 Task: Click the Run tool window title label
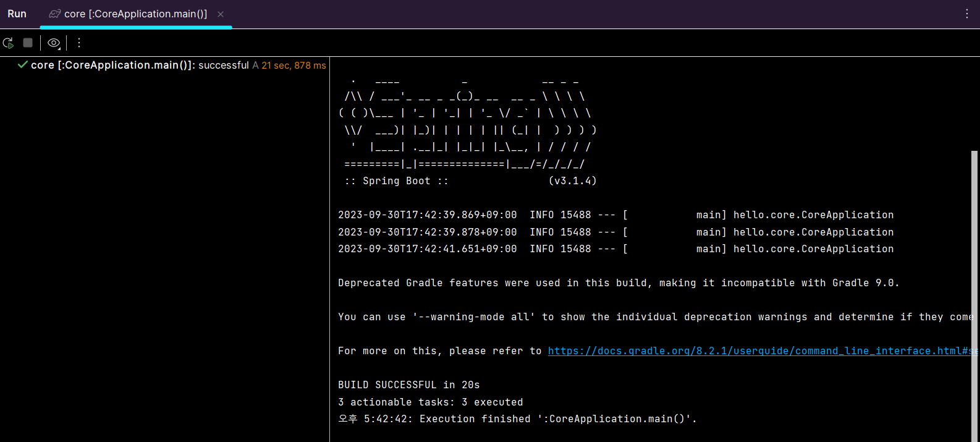17,14
